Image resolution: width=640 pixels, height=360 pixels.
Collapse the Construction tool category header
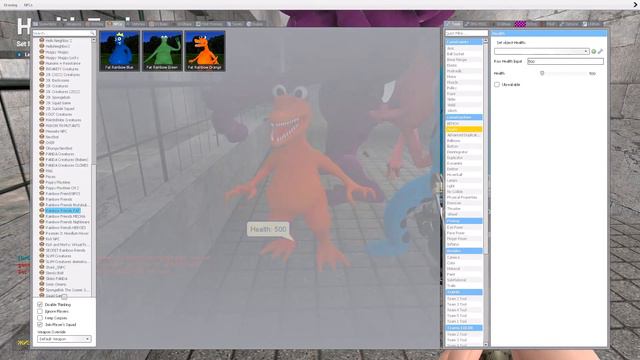tap(464, 117)
